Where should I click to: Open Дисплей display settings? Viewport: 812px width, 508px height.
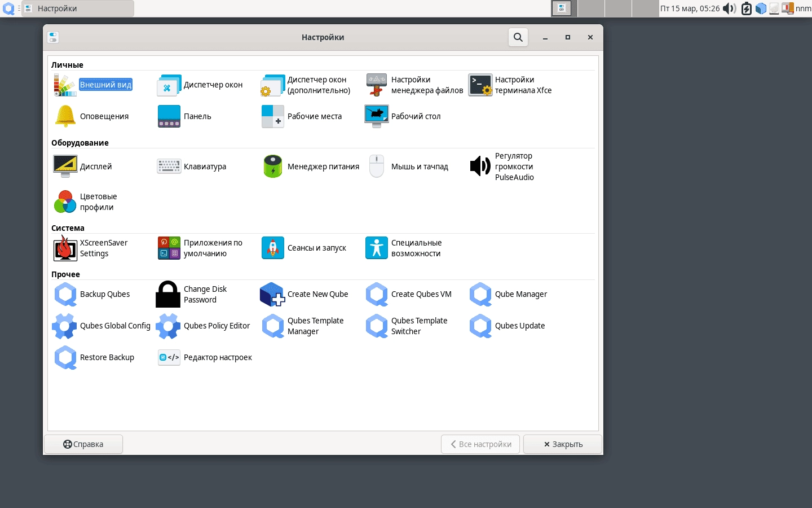pyautogui.click(x=82, y=167)
